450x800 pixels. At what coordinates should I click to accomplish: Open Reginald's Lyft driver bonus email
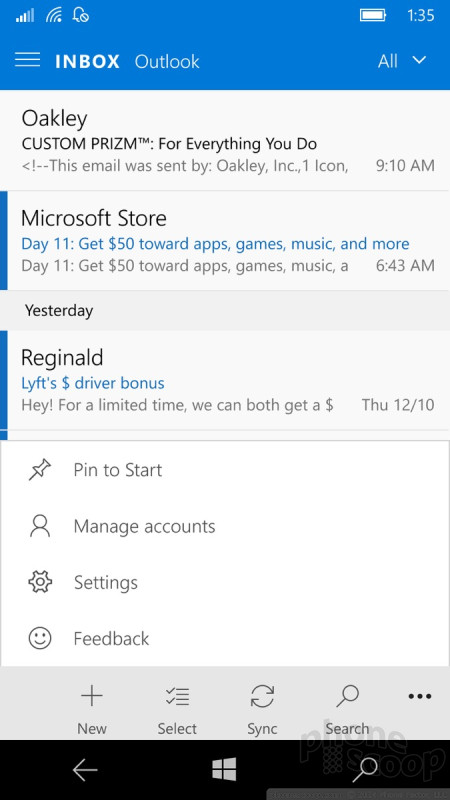[225, 380]
